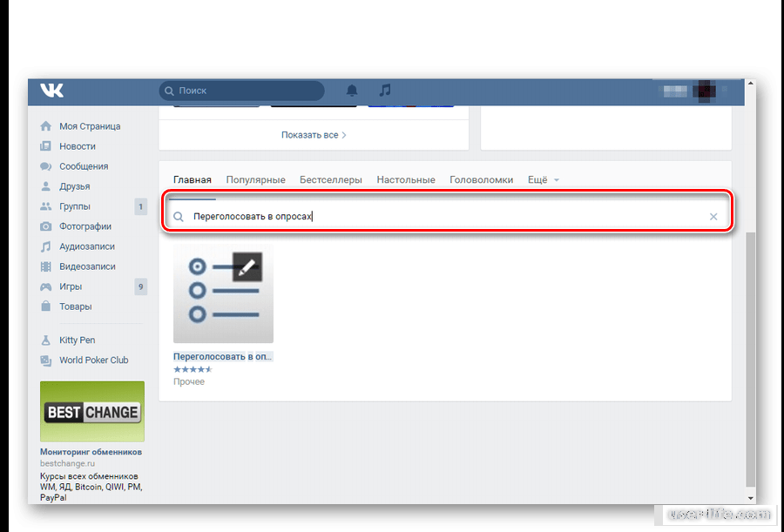Click the film icon beside Видеозаписи
This screenshot has height=532, width=784.
(45, 266)
